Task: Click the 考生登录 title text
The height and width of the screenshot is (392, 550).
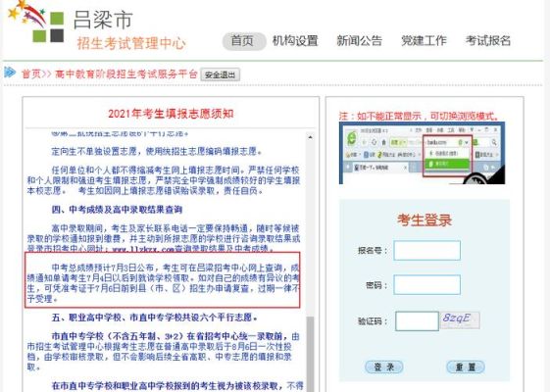Action: coord(425,220)
